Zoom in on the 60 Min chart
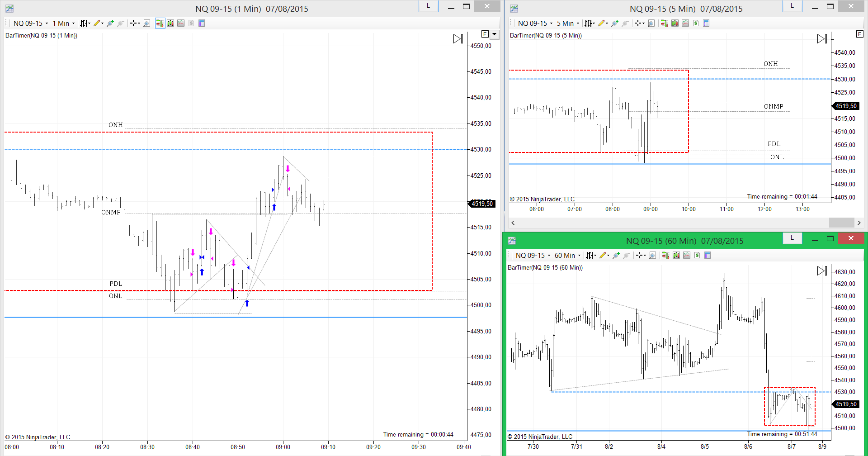This screenshot has width=868, height=456. [616, 255]
